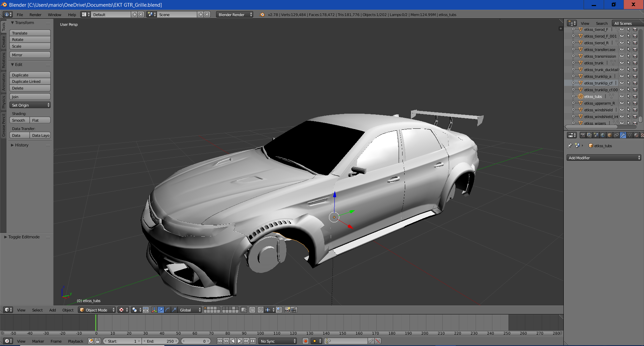Select the Constraints chain-link properties tab
644x346 pixels.
coord(616,135)
